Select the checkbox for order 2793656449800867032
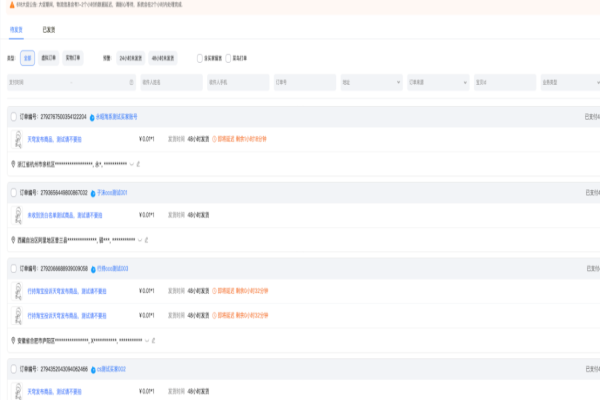The height and width of the screenshot is (400, 600). (x=14, y=192)
